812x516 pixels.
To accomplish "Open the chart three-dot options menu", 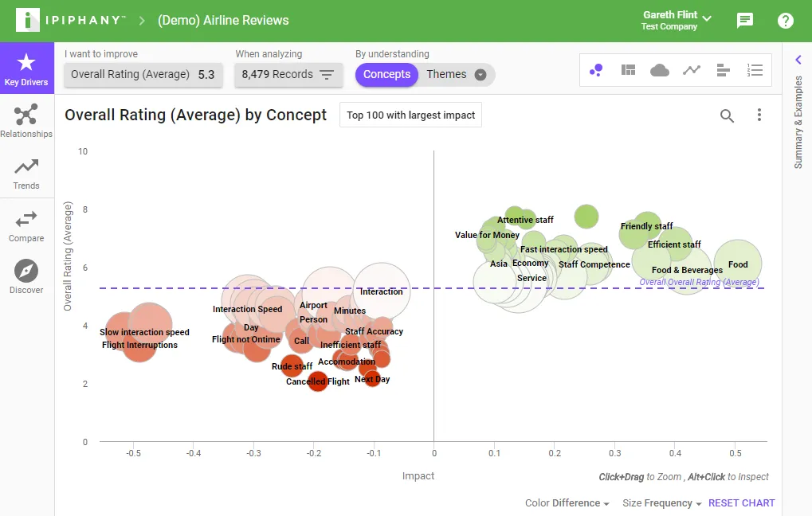I will pyautogui.click(x=759, y=115).
